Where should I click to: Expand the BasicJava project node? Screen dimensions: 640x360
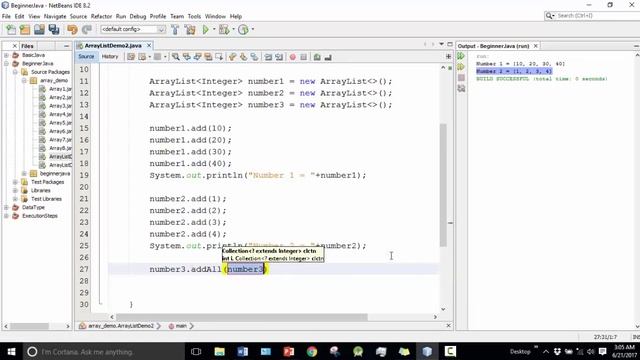click(x=6, y=55)
